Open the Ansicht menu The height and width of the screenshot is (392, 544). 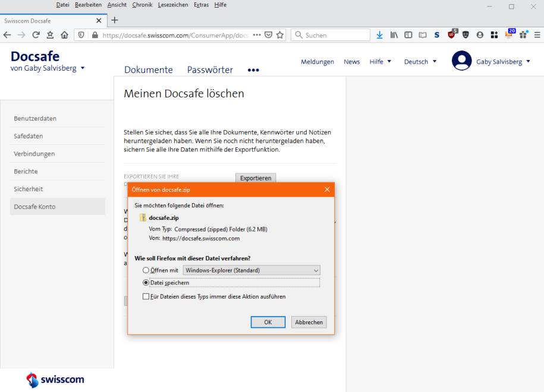(x=117, y=5)
